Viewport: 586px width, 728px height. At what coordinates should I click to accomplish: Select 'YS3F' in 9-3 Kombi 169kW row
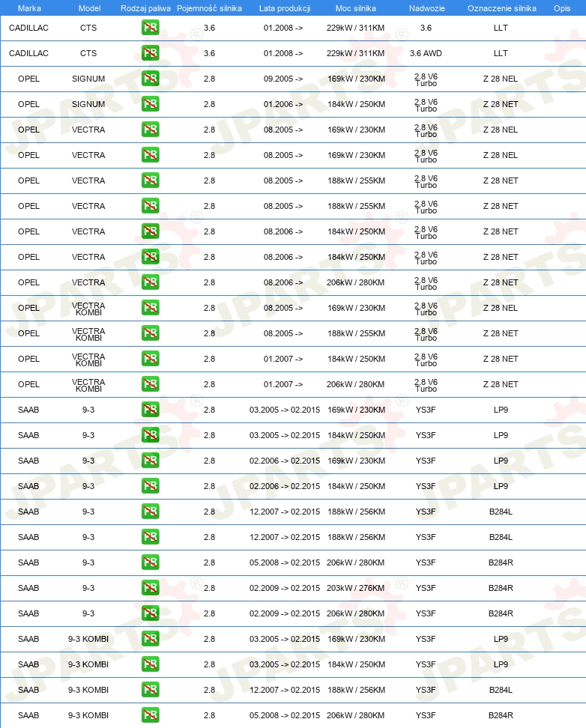click(x=426, y=639)
